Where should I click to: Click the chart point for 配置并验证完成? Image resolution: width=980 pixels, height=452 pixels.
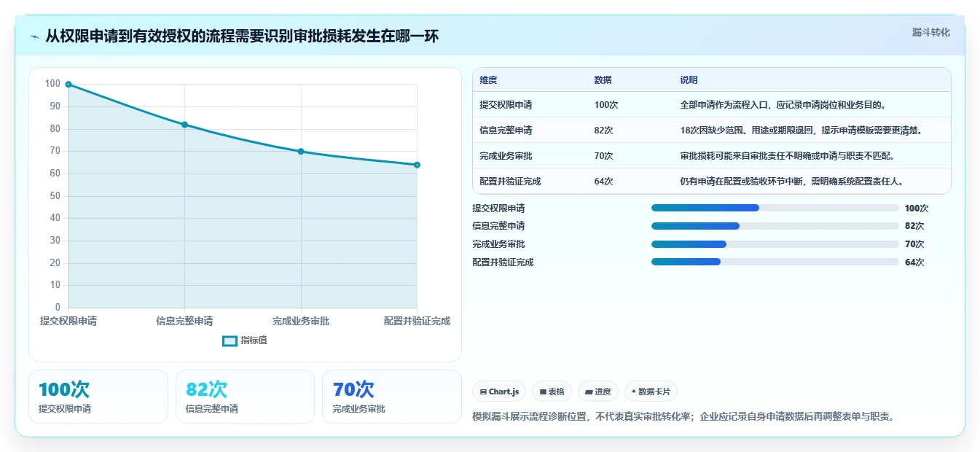coord(417,165)
